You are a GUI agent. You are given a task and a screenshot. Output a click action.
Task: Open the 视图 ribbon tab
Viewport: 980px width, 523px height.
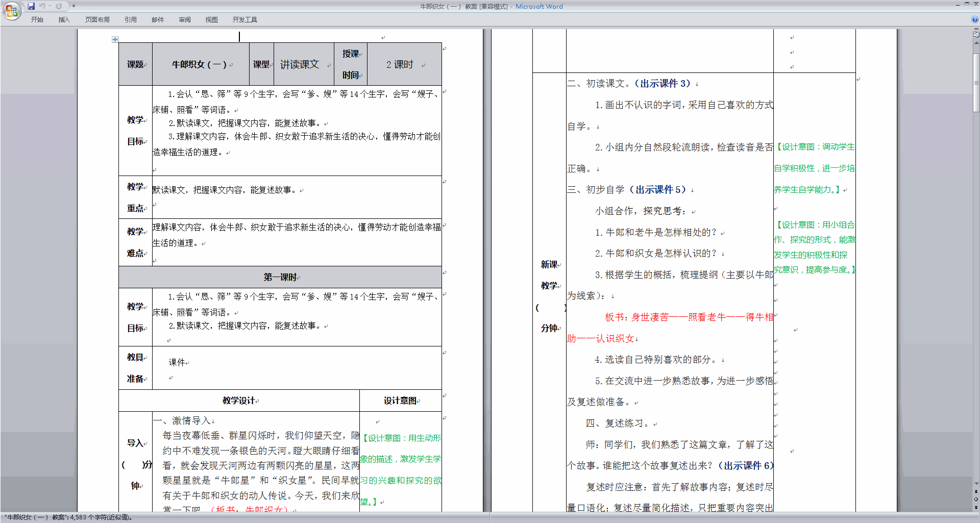click(x=212, y=20)
